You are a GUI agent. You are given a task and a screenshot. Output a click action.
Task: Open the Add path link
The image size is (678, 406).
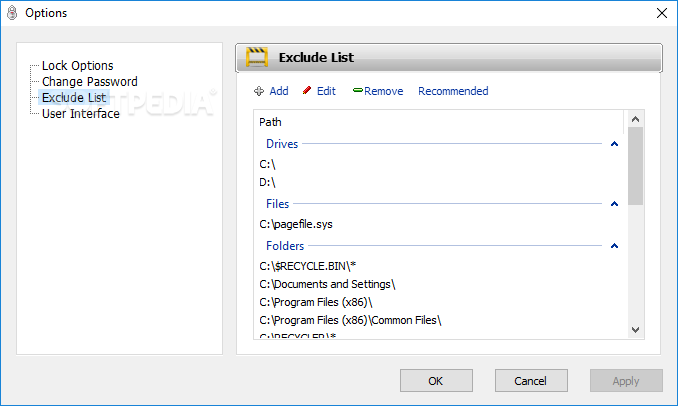pos(279,91)
